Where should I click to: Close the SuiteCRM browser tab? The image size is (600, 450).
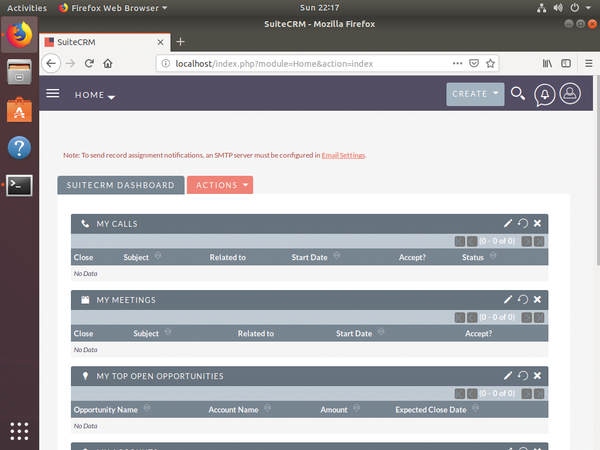click(x=161, y=42)
